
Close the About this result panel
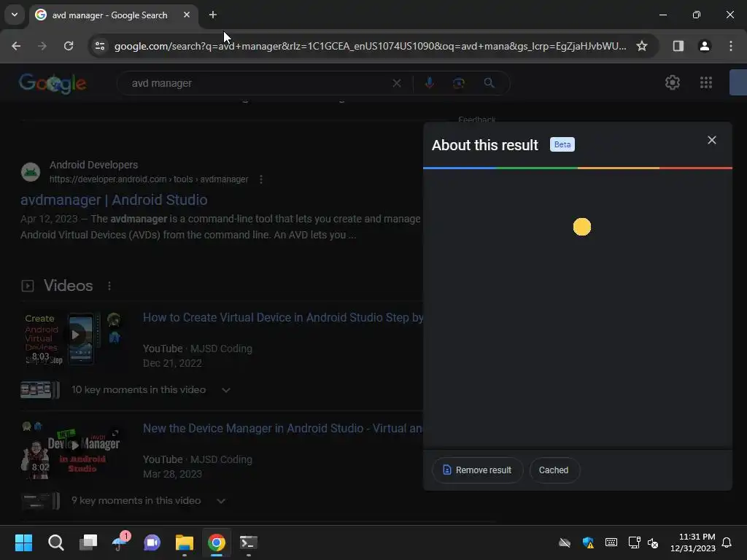point(712,140)
